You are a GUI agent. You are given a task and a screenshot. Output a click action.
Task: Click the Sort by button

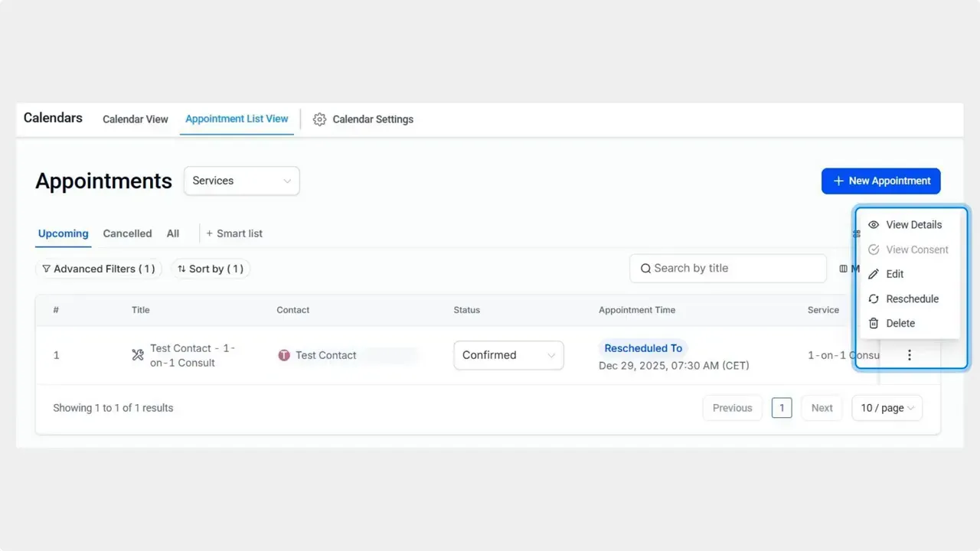[x=211, y=269]
